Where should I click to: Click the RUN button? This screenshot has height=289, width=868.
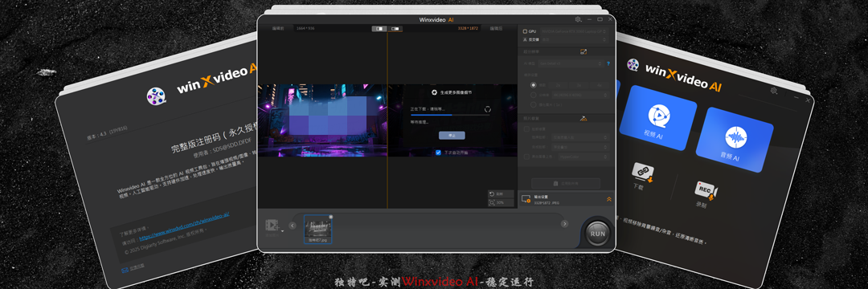click(x=597, y=233)
